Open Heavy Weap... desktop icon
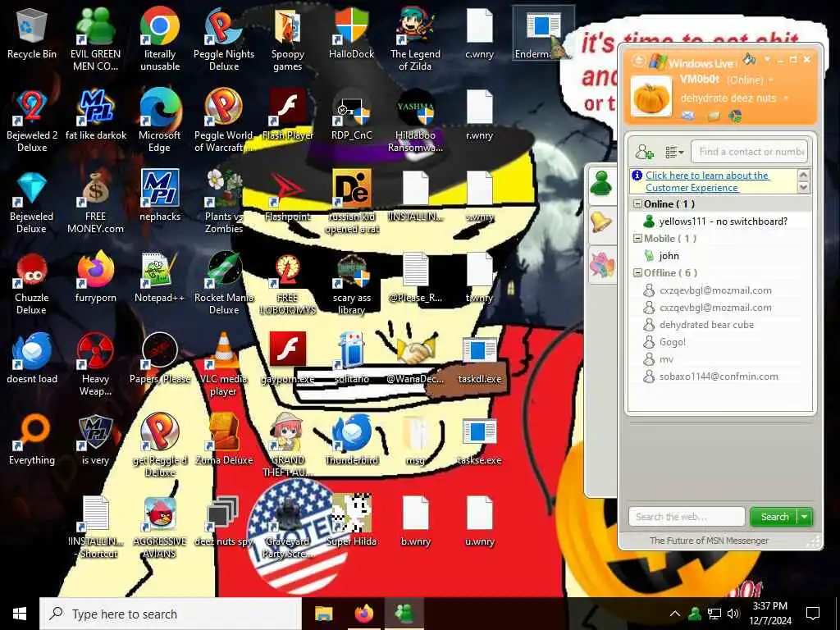 click(x=95, y=365)
